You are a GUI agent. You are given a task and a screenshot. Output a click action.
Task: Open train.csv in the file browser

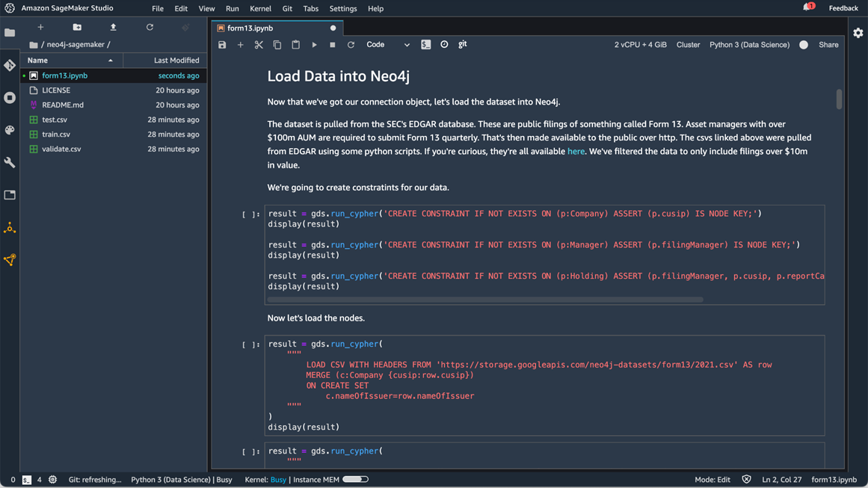tap(56, 135)
